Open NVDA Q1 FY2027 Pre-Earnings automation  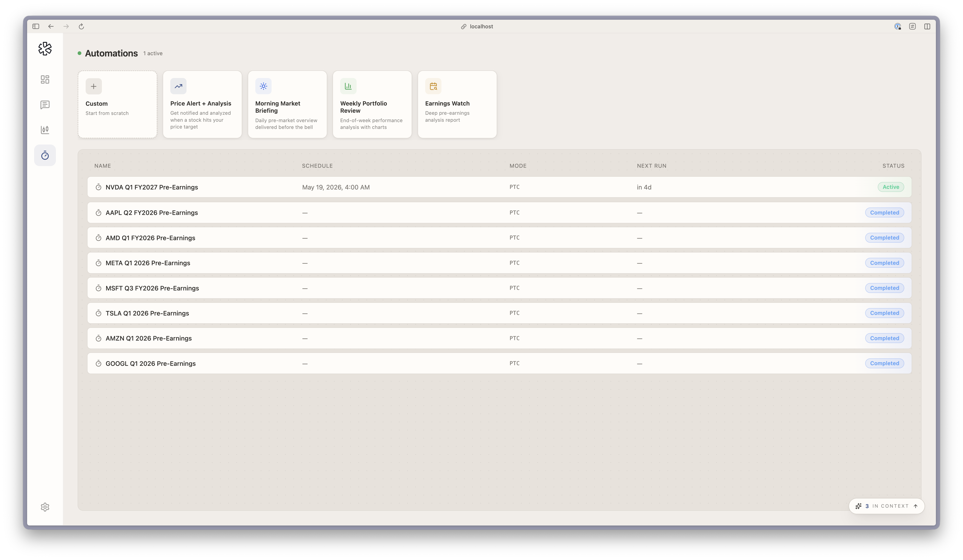coord(499,187)
